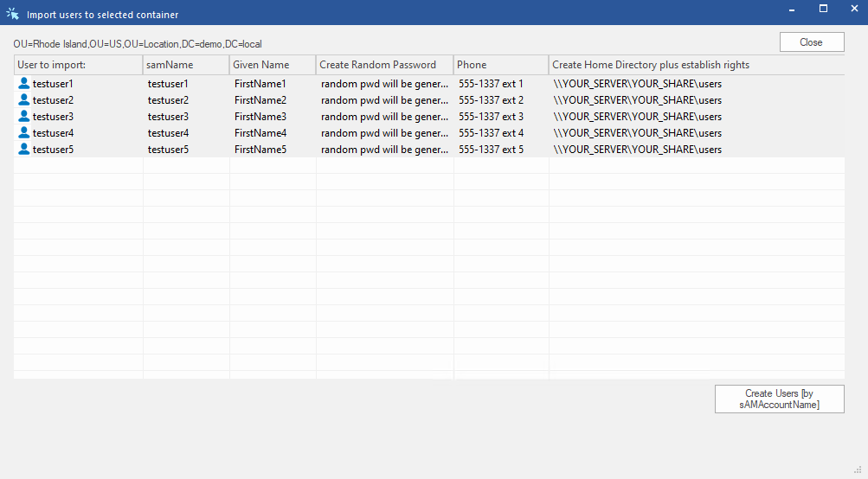Image resolution: width=868 pixels, height=479 pixels.
Task: Click the samName column header
Action: (x=185, y=65)
